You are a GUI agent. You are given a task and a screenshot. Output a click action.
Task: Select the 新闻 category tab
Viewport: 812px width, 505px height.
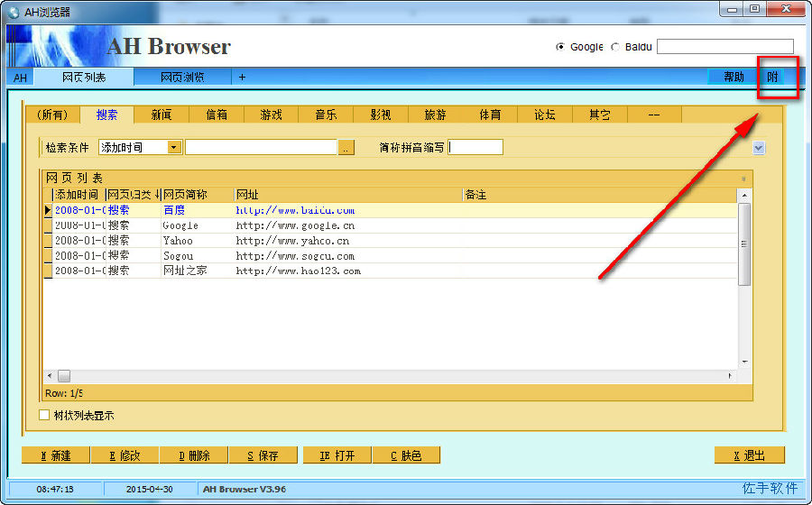coord(161,115)
